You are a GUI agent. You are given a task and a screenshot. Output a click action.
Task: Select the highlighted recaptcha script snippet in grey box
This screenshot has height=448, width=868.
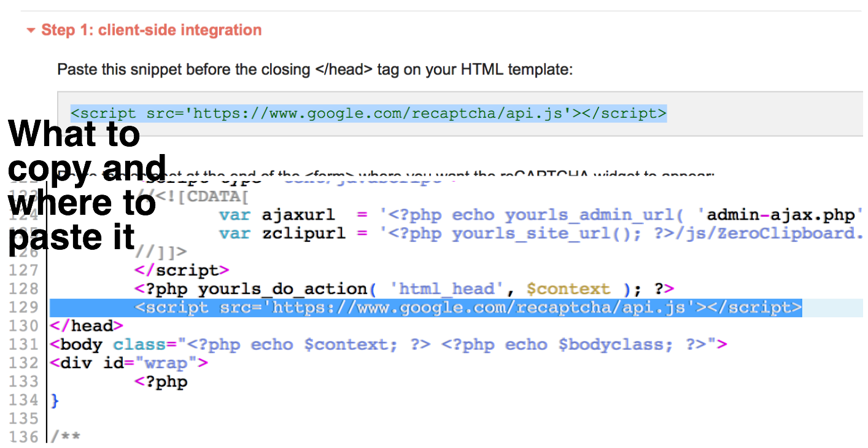coord(368,114)
